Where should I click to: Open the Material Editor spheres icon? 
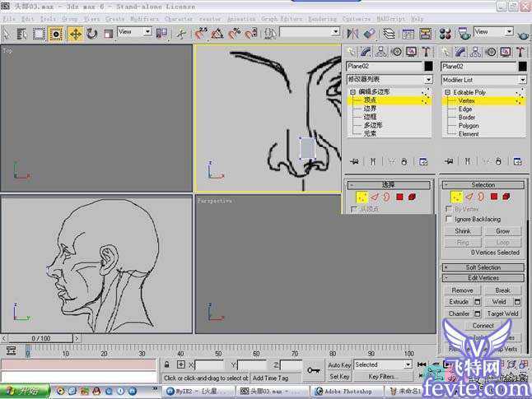445,34
